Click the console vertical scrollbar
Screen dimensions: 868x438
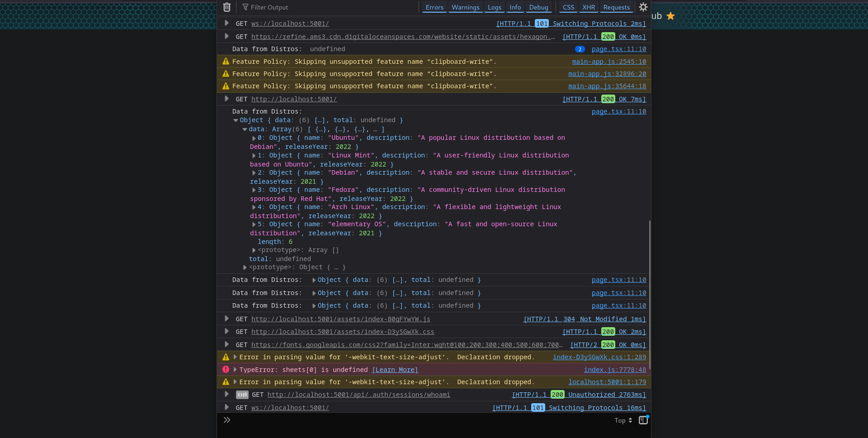(650, 294)
